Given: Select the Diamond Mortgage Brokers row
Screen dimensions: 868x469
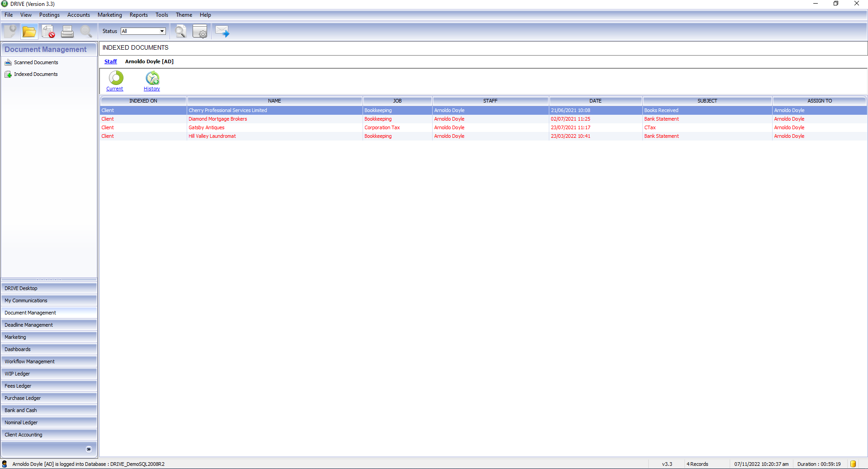Looking at the screenshot, I should pos(483,119).
